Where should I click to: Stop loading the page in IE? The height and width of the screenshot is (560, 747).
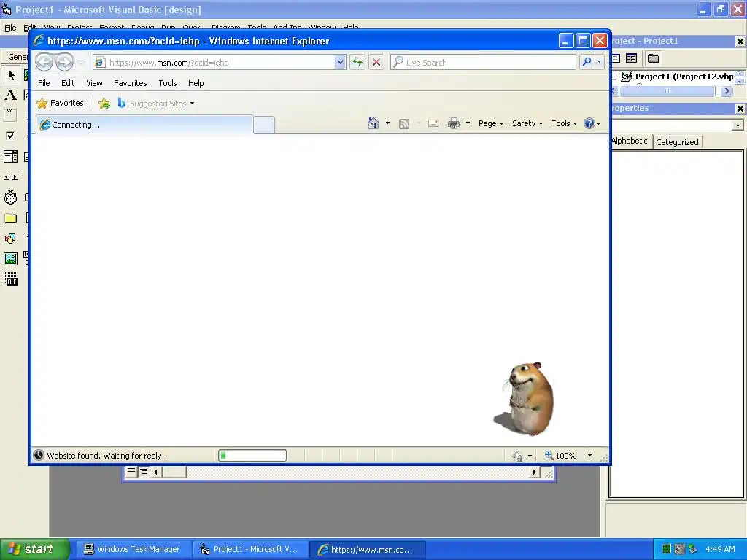pos(376,62)
